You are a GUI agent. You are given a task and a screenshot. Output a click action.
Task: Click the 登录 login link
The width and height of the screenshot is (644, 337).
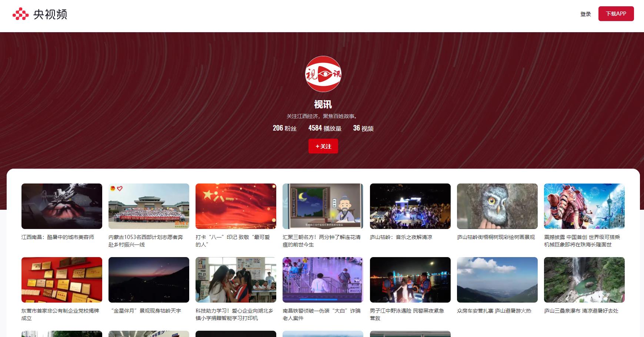[585, 14]
